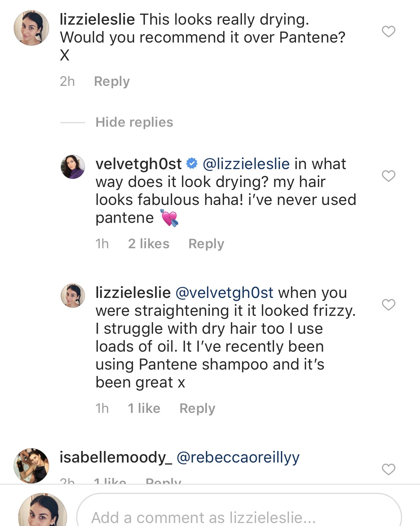This screenshot has height=526, width=420.
Task: Open the isabellemoody_ username
Action: 116,457
